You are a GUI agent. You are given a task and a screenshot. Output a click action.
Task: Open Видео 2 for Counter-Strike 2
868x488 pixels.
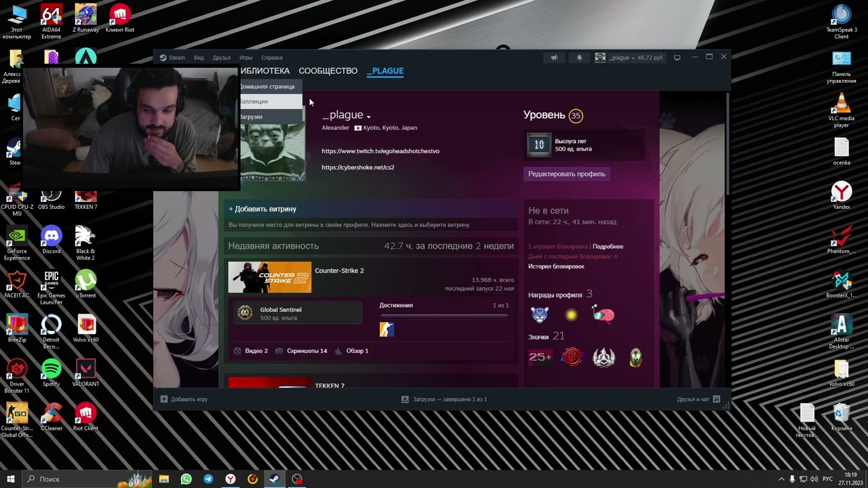click(251, 351)
